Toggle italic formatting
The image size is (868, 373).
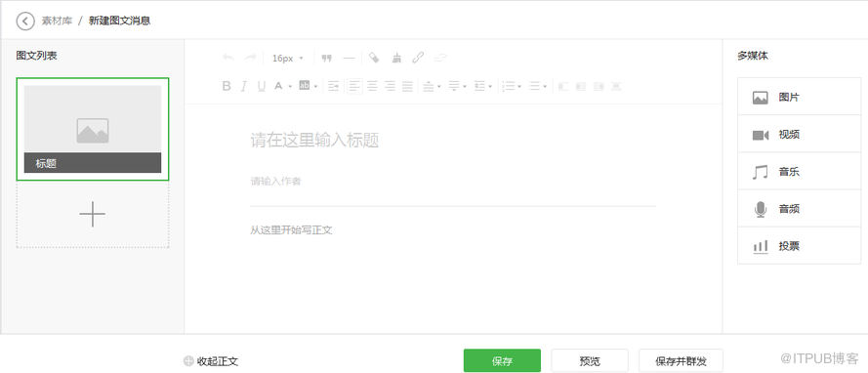[243, 86]
